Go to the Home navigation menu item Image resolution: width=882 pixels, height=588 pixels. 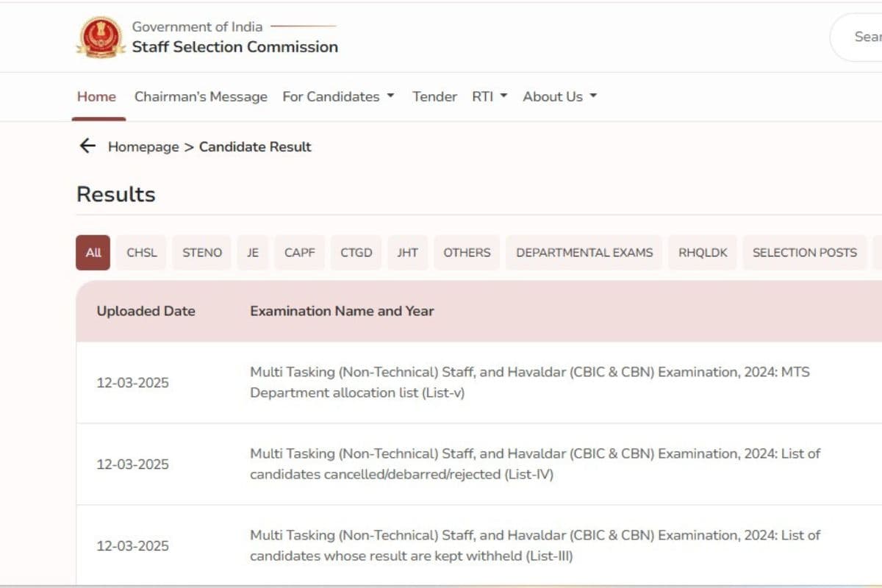pyautogui.click(x=96, y=96)
